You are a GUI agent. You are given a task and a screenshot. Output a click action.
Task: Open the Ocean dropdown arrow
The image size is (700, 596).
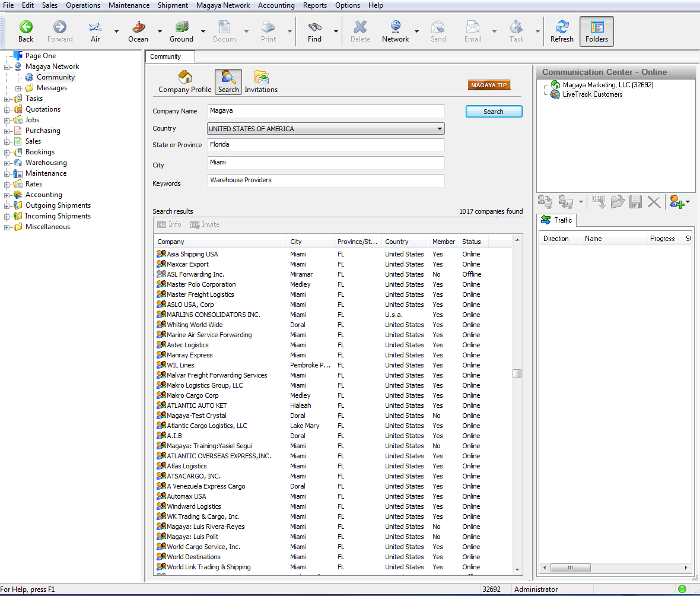tap(160, 31)
